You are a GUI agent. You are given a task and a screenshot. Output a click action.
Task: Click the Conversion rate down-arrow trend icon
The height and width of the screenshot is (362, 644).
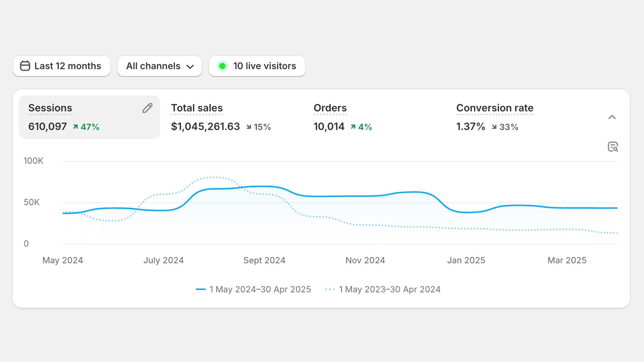(494, 127)
